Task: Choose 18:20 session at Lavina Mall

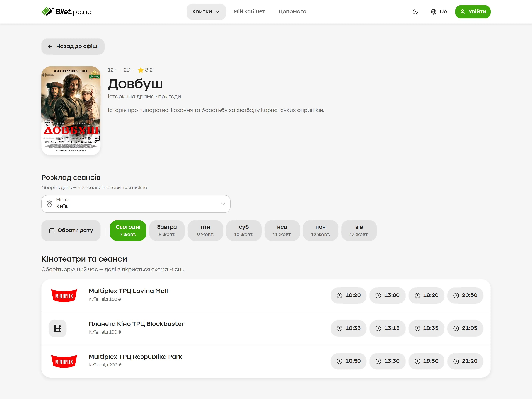Action: tap(426, 296)
